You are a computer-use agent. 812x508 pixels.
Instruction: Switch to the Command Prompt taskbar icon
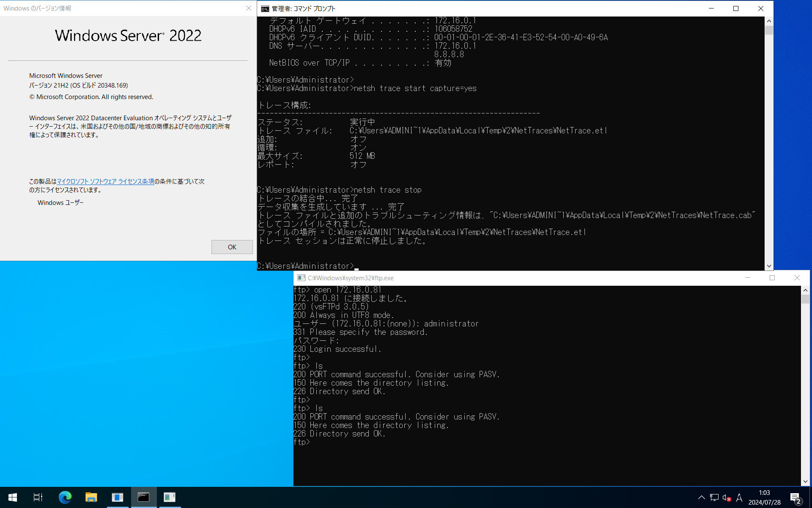pyautogui.click(x=143, y=497)
